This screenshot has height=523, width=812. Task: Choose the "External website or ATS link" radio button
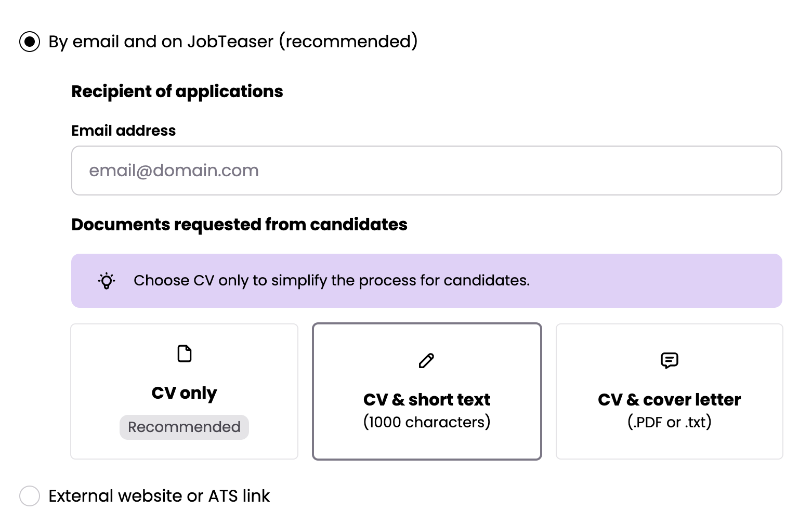pyautogui.click(x=30, y=496)
